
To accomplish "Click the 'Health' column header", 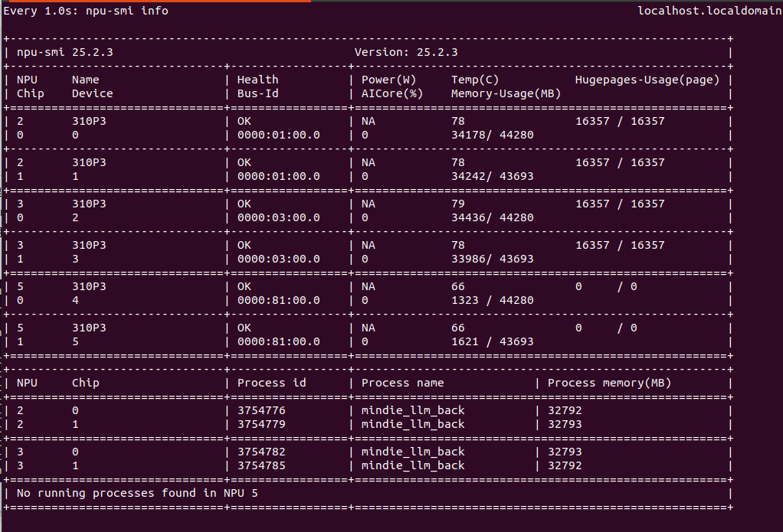I will click(x=257, y=80).
